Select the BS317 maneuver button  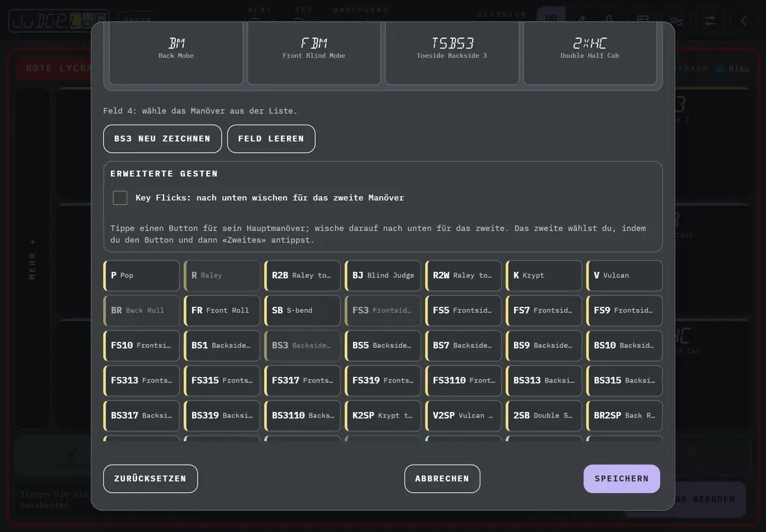(x=142, y=416)
